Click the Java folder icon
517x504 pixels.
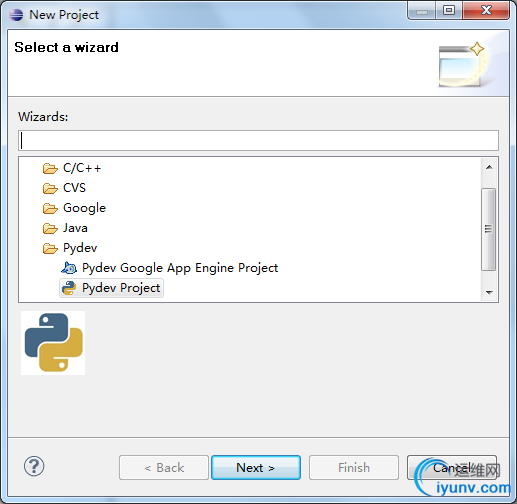pyautogui.click(x=50, y=228)
